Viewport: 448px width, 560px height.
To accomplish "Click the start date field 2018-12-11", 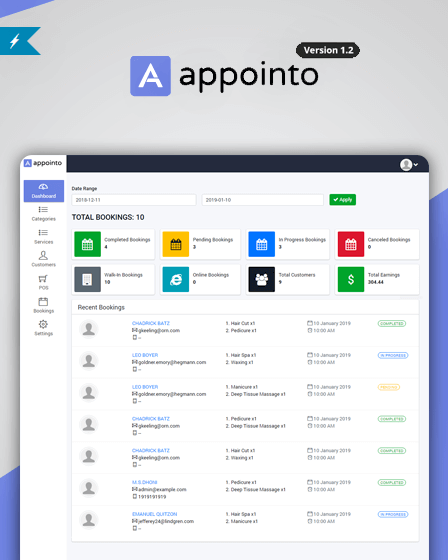I will [134, 200].
